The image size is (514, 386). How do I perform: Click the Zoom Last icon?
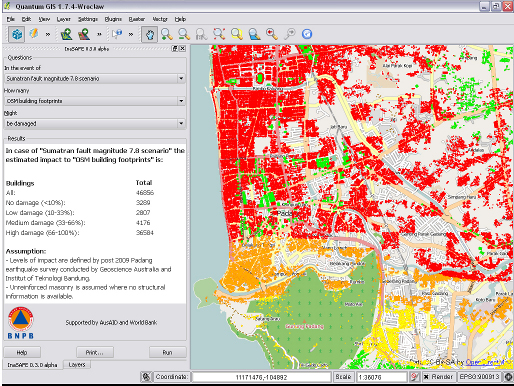[272, 34]
